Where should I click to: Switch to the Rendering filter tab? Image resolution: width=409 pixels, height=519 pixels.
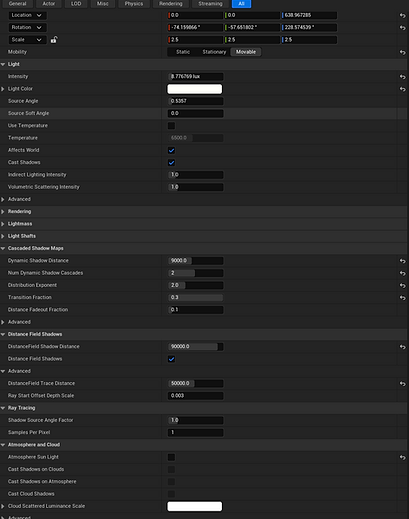coord(171,4)
